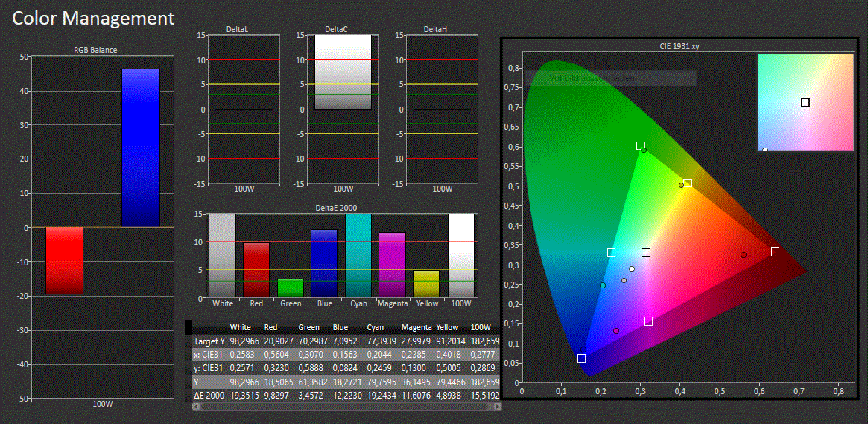Select the x: CIE31 row header
Viewport: 868px width, 424px height.
pos(208,354)
